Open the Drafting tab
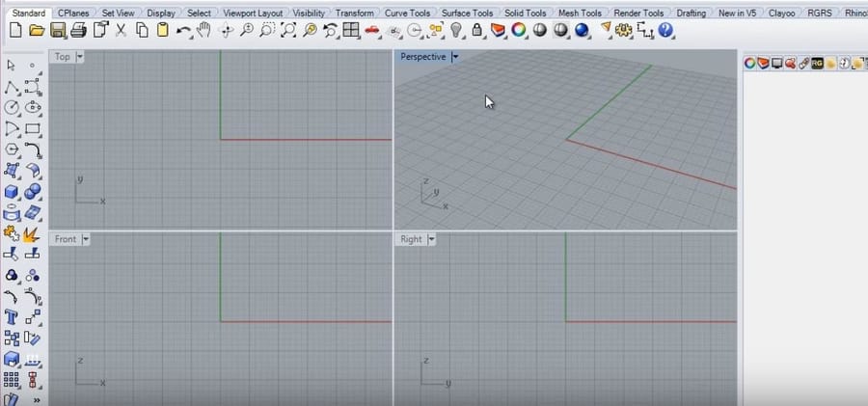The image size is (868, 406). [x=692, y=13]
